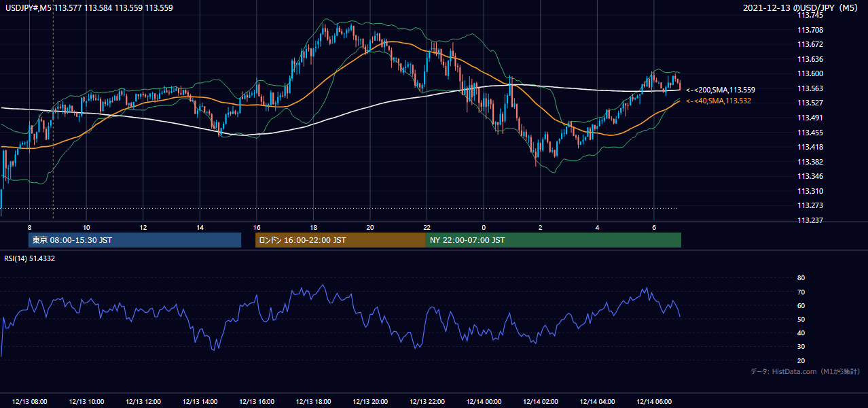Image resolution: width=868 pixels, height=408 pixels.
Task: Click price axis value 113.237
Action: click(x=810, y=220)
